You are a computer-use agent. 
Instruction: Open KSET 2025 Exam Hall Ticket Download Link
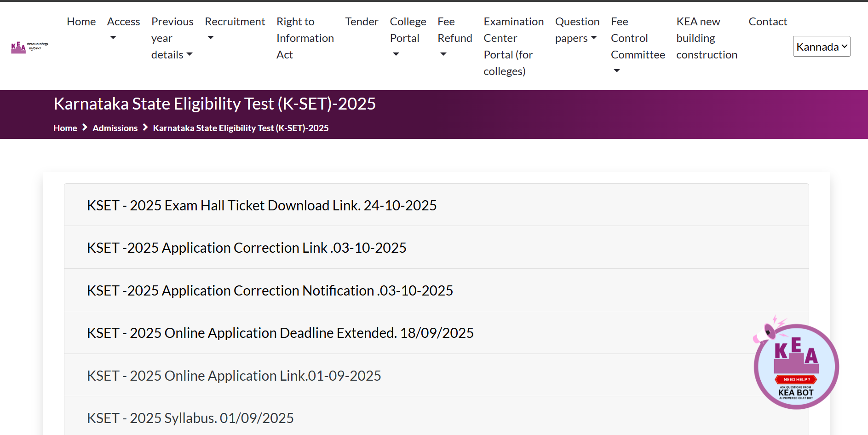click(262, 205)
